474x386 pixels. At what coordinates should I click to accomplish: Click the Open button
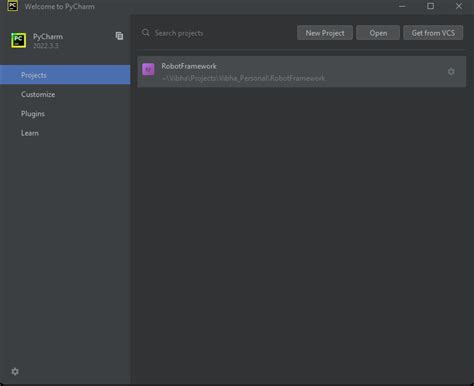pos(378,33)
